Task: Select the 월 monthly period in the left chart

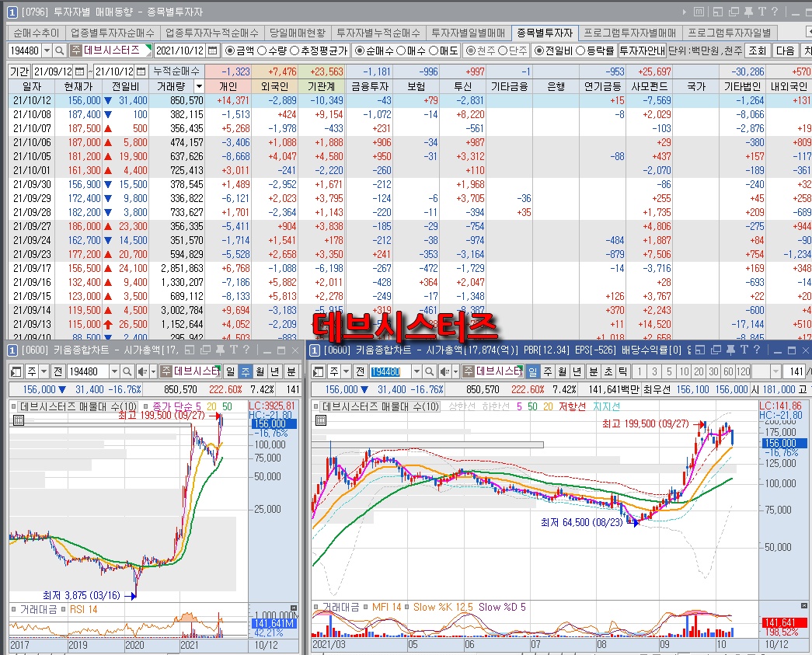Action: click(260, 371)
